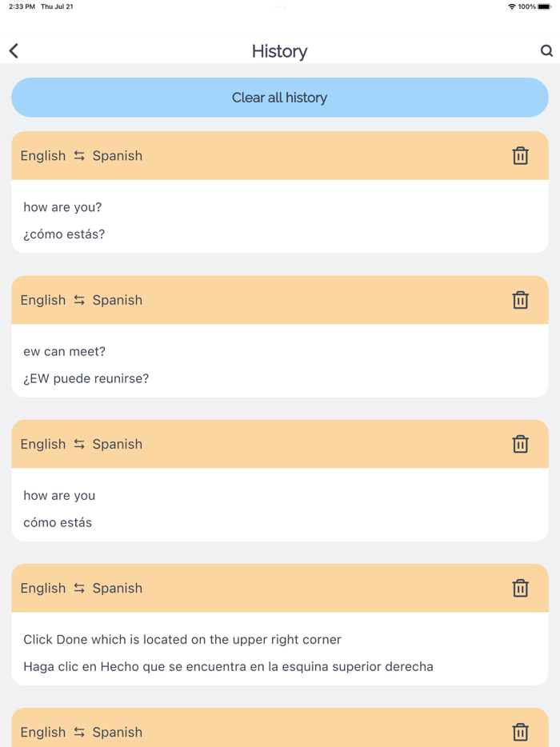Tap the History title in the navigation bar
Viewport: 560px width, 747px height.
pos(279,50)
